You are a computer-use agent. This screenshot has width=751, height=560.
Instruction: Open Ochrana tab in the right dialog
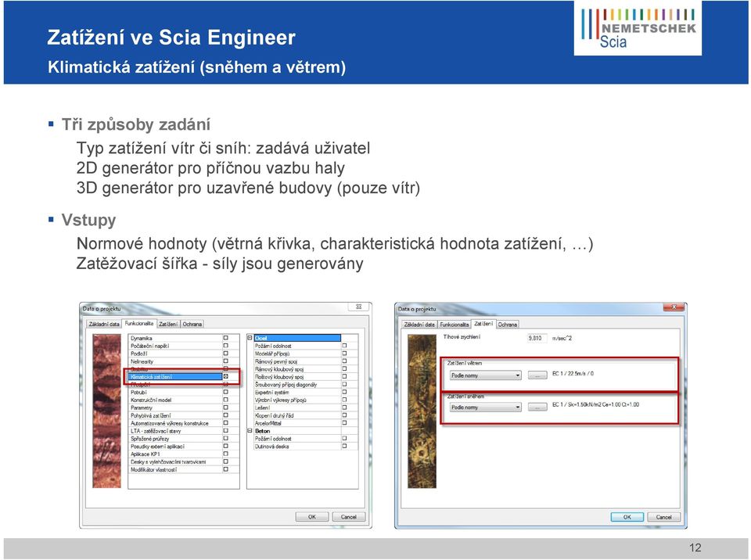pos(507,325)
